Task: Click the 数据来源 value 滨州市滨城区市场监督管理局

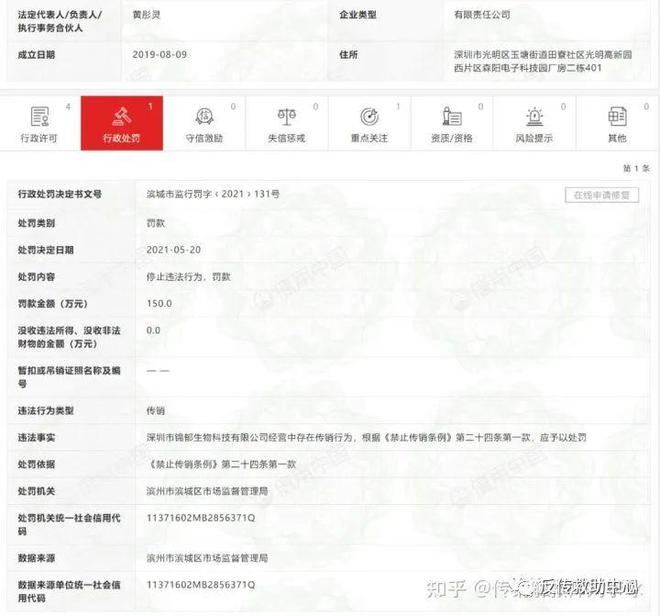Action: click(207, 558)
